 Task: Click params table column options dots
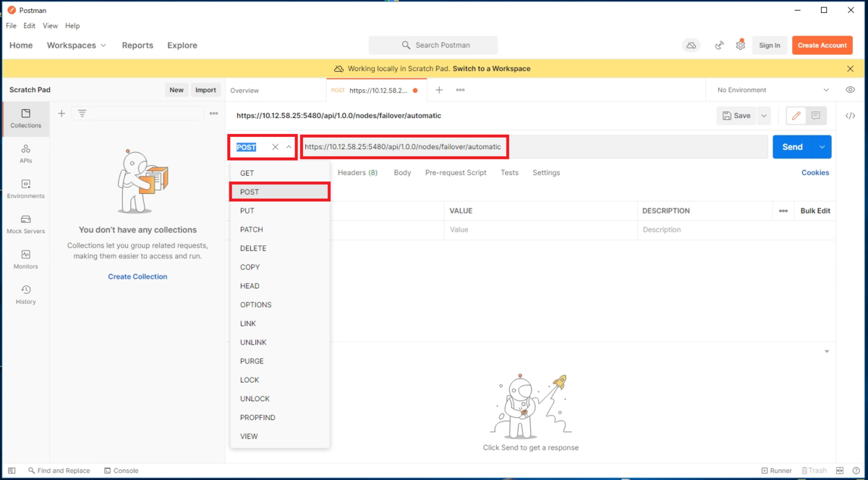[783, 211]
